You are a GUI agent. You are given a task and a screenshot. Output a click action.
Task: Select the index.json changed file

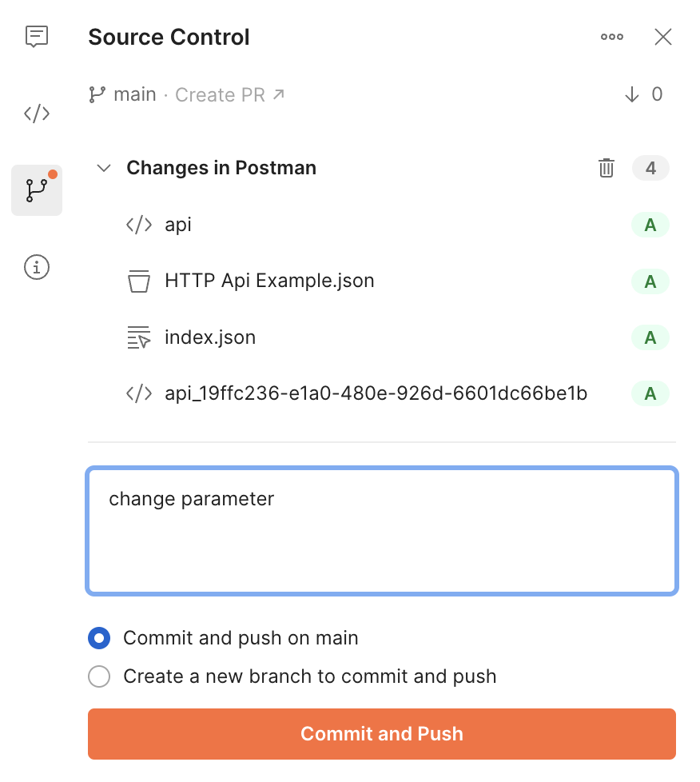pos(210,337)
